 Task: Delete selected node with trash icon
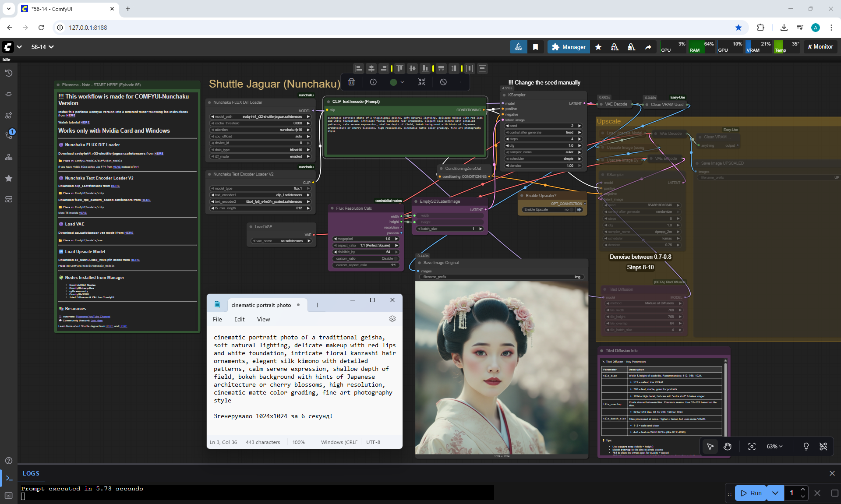click(351, 82)
